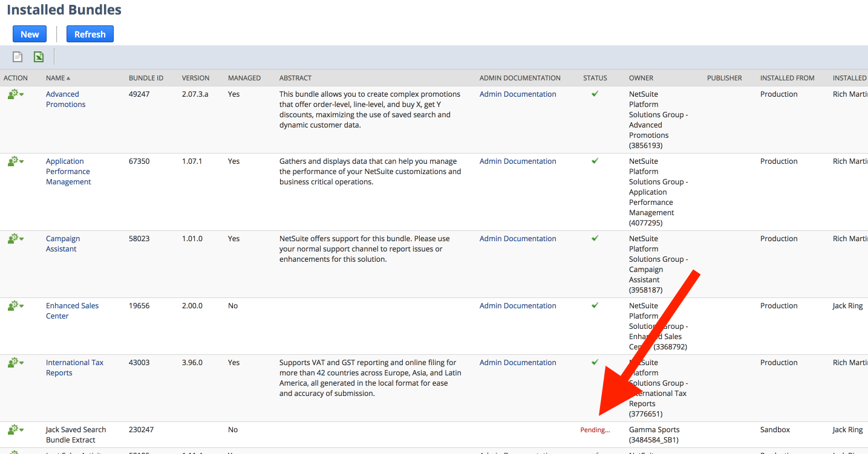Click the Bundle ID column header
868x454 pixels.
[146, 78]
